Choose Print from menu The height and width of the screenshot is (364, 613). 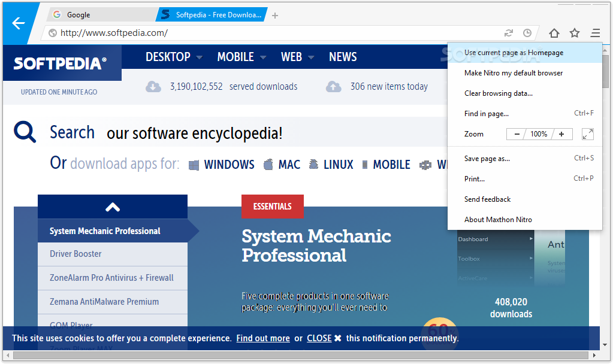(x=525, y=179)
